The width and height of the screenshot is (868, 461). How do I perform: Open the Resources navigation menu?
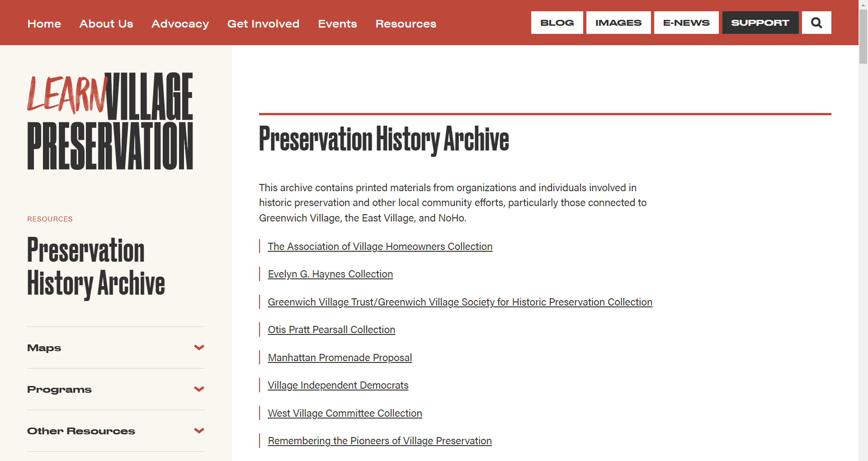point(406,24)
